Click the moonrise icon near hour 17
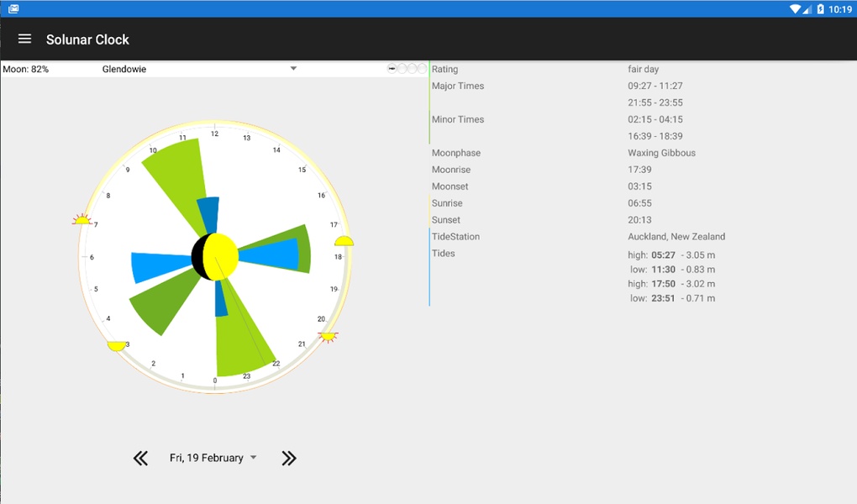Screen dimensions: 857x504 344,241
